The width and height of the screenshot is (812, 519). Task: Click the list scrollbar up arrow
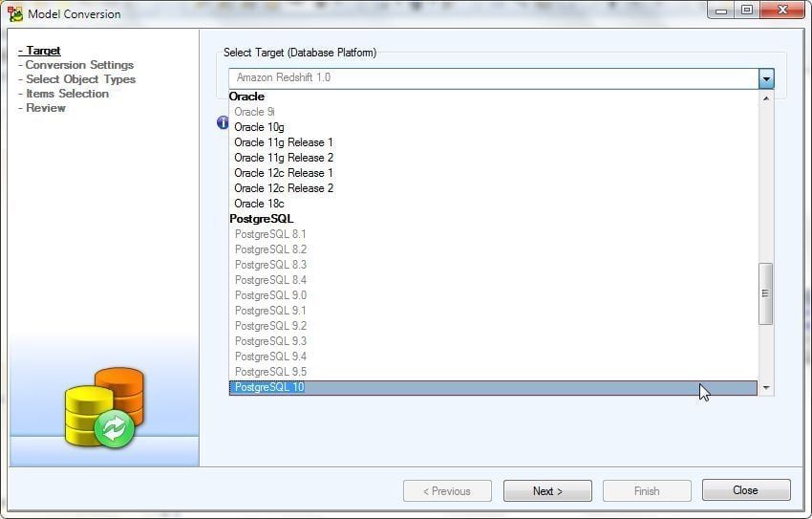click(766, 97)
